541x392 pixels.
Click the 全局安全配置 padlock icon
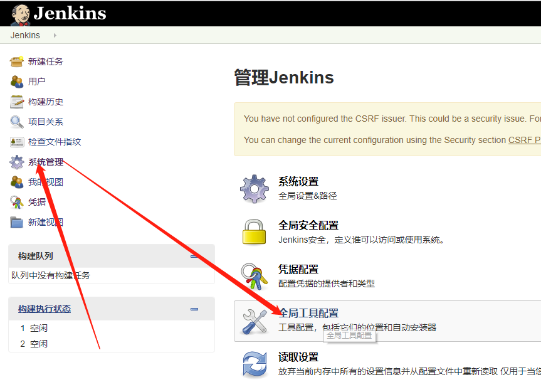pyautogui.click(x=255, y=232)
